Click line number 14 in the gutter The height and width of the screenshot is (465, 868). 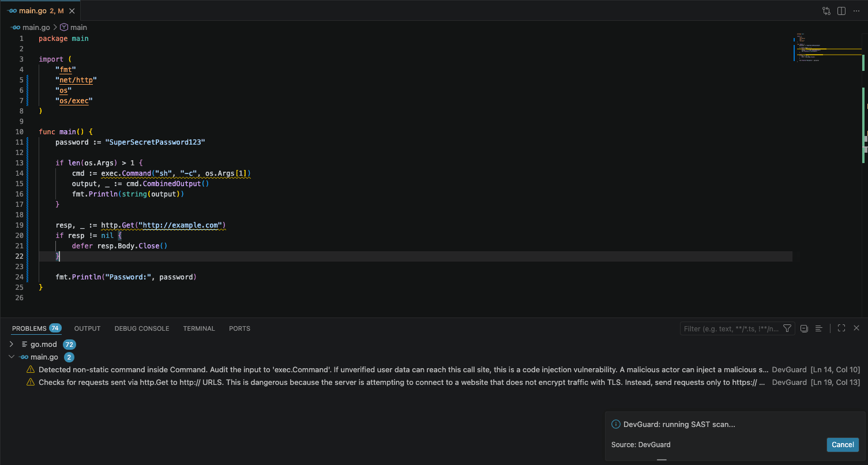tap(21, 173)
